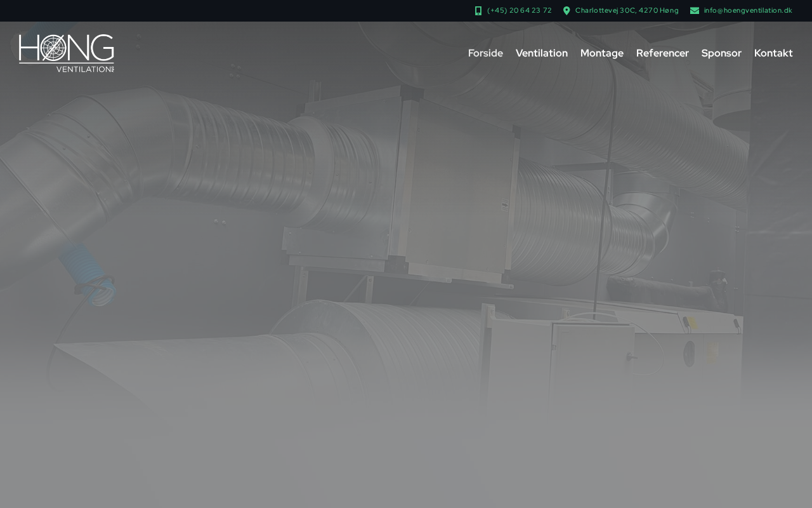
Task: Click the Høng Ventilation logo
Action: point(67,53)
